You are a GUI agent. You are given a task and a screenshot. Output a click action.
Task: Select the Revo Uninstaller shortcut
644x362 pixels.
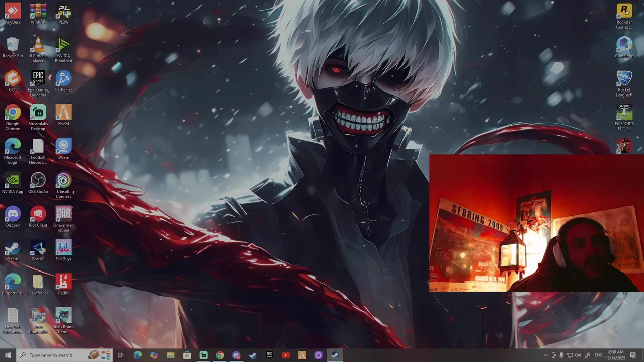[38, 320]
